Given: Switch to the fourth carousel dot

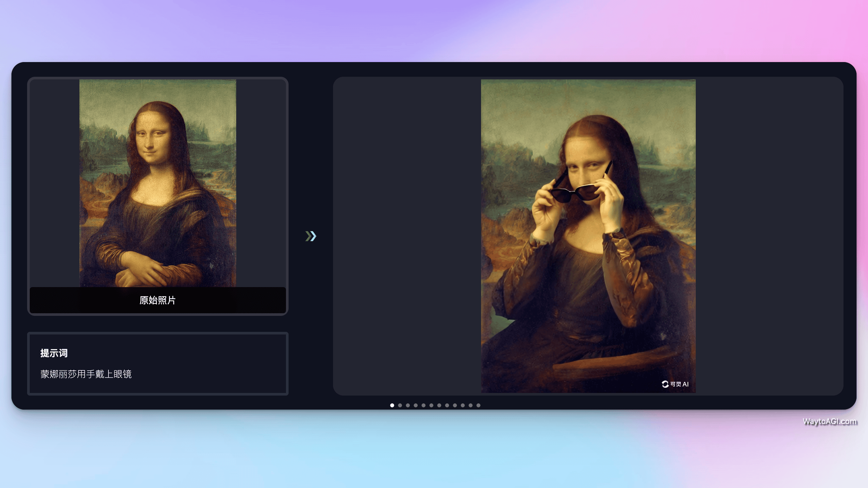Looking at the screenshot, I should click(416, 405).
